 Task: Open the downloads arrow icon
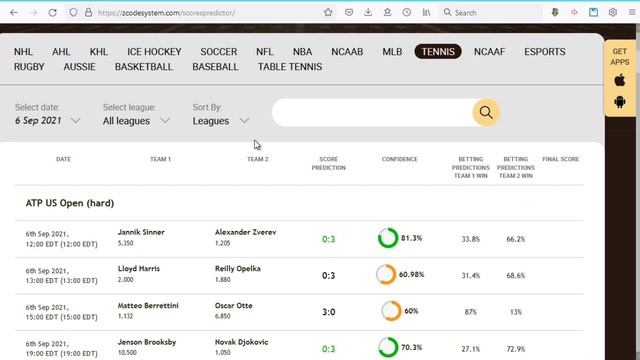tap(368, 12)
